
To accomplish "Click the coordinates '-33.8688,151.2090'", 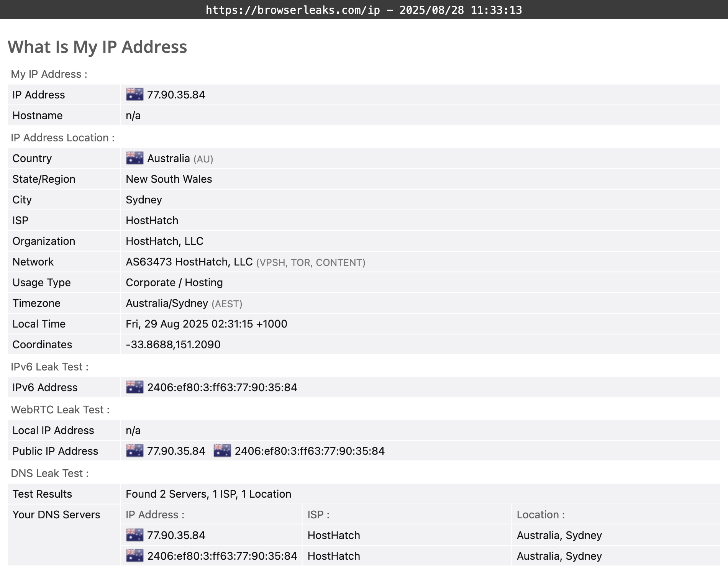I will pyautogui.click(x=173, y=344).
